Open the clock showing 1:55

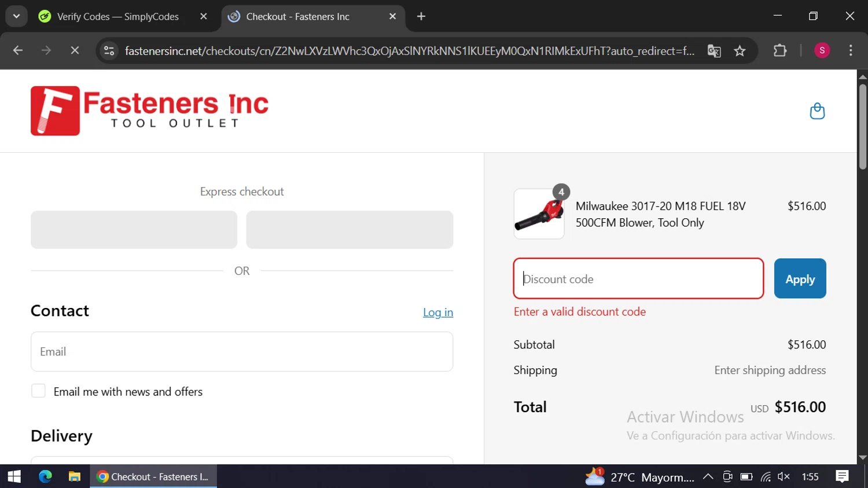coord(810,477)
